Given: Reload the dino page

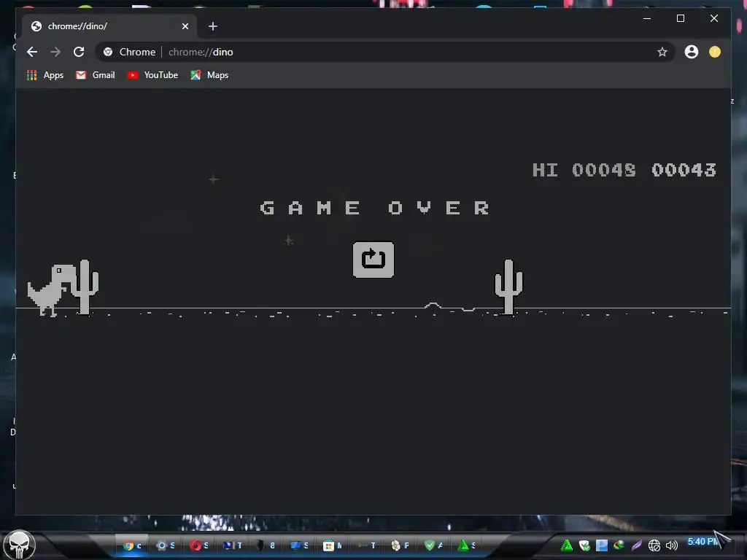Looking at the screenshot, I should pyautogui.click(x=79, y=52).
